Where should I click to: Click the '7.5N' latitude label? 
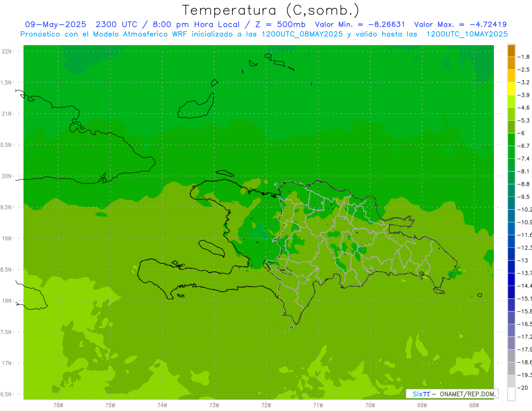(x=6, y=332)
